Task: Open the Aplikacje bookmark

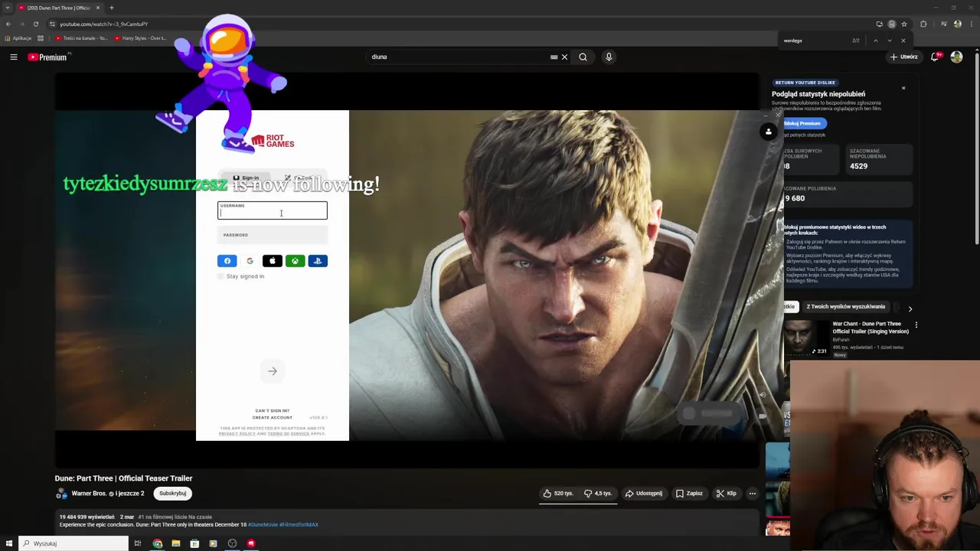Action: 18,38
